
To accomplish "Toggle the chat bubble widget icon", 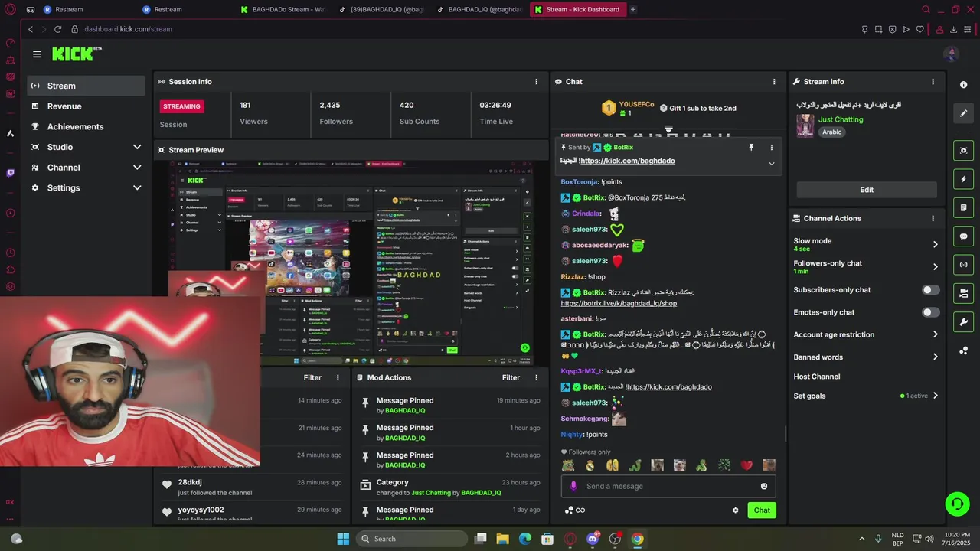I will coord(964,236).
